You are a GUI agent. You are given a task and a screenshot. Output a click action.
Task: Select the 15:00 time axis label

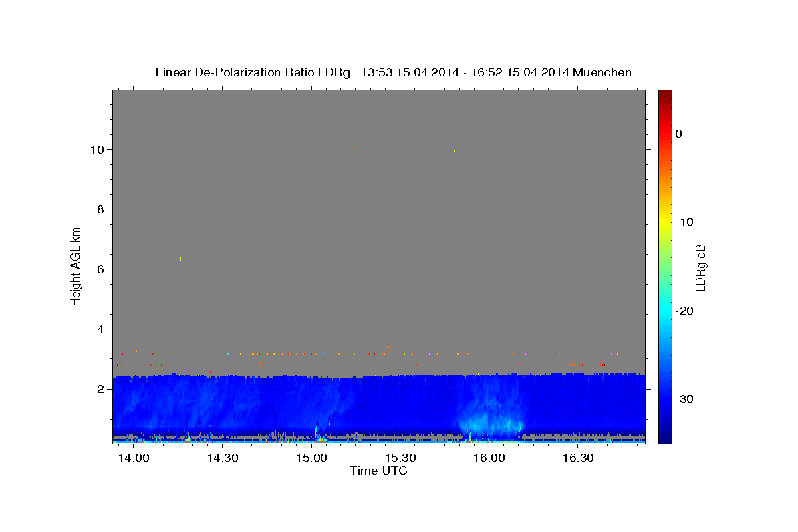(x=312, y=458)
